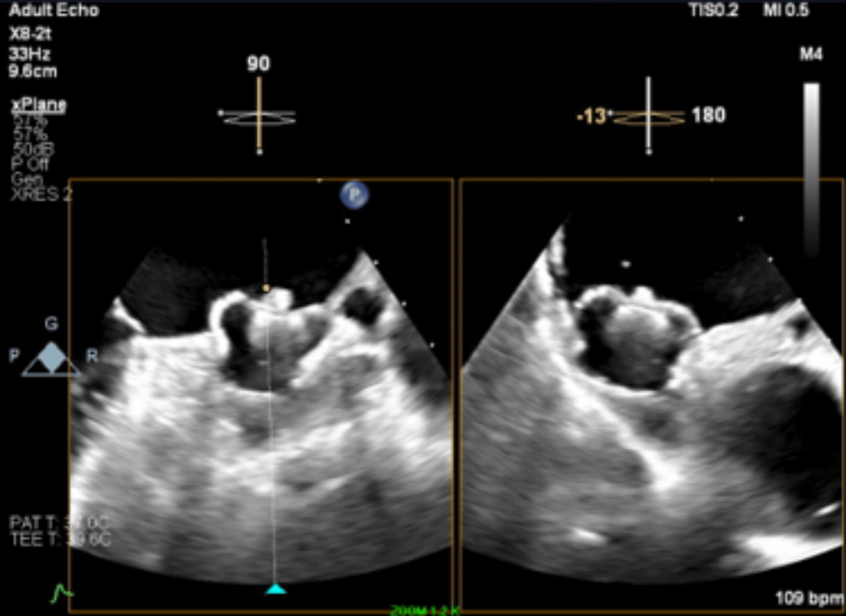Screen dimensions: 846x616
Task: Click the right 180 degree echo image
Action: (652, 395)
